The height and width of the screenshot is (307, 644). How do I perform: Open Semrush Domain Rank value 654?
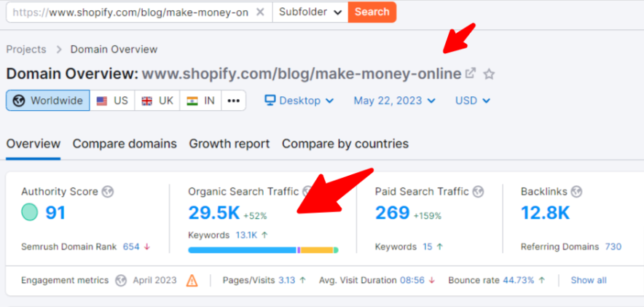[131, 246]
